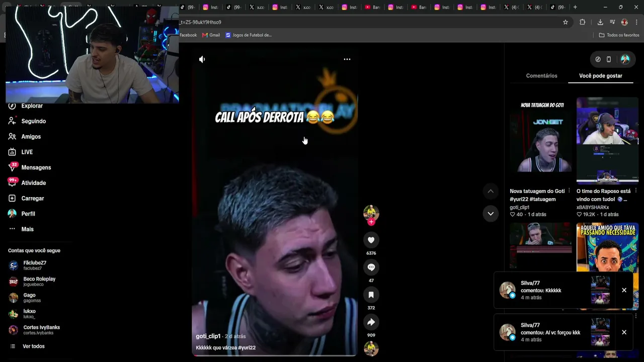Open options for 'Nova tatuagem do Goti' card
The image size is (644, 362).
coord(569,191)
